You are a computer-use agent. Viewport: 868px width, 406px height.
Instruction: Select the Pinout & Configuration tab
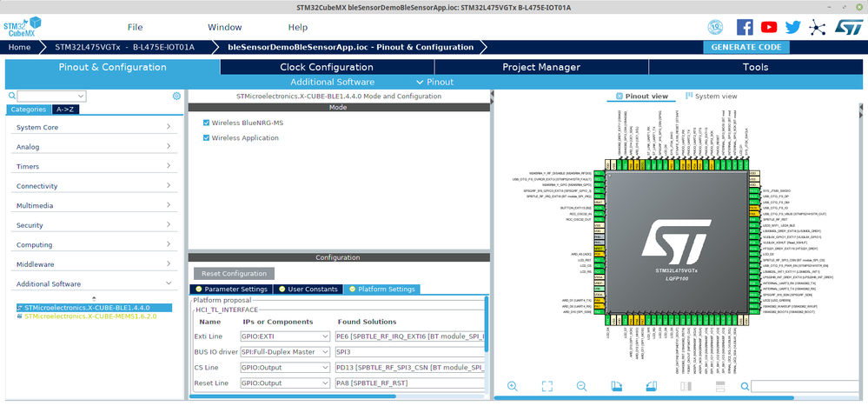(x=112, y=67)
